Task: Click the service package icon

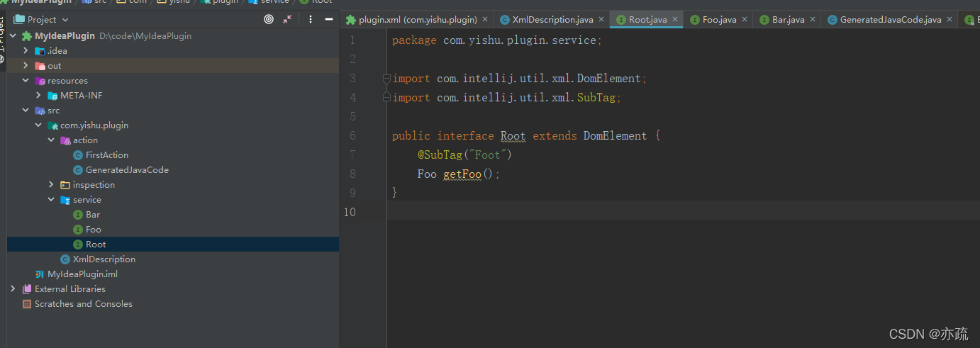Action: (65, 200)
